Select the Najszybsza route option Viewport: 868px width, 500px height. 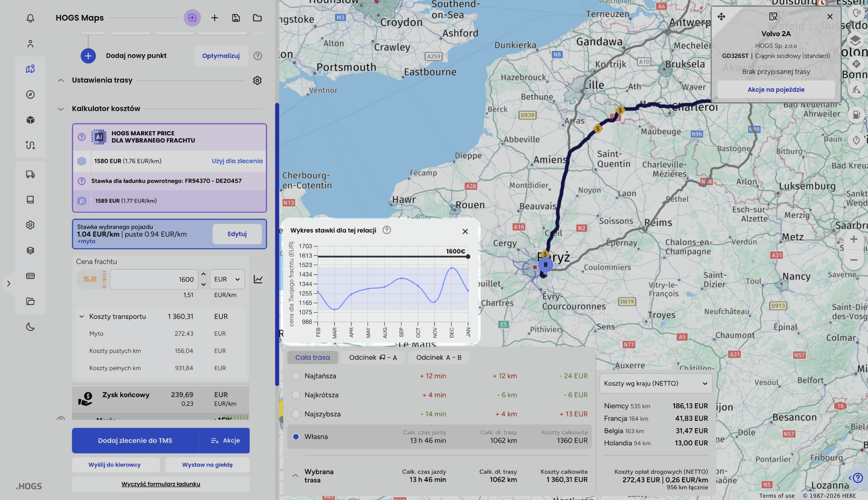click(x=296, y=414)
